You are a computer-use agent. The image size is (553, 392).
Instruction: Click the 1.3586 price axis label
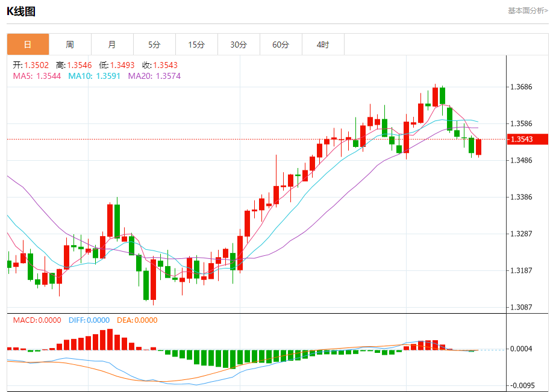click(521, 123)
